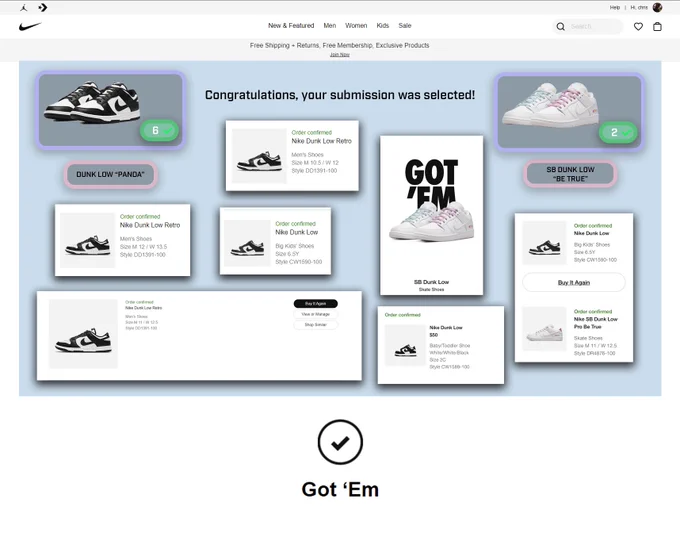
Task: Click Nike SB Dunk Low Pro Be True thumbnail
Action: click(544, 329)
